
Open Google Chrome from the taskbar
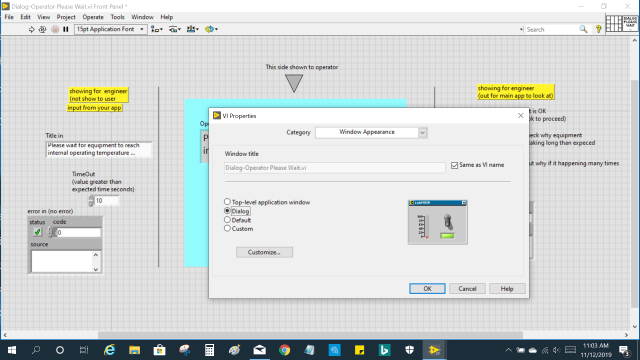click(x=284, y=350)
